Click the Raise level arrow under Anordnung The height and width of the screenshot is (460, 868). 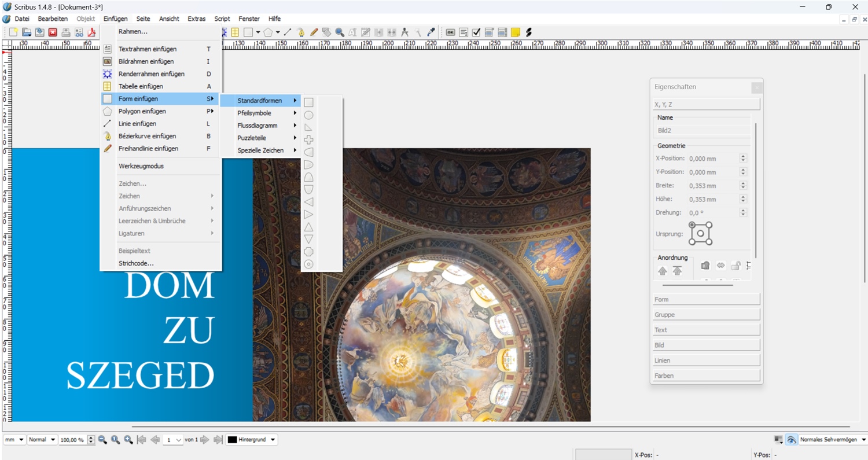[x=663, y=271]
